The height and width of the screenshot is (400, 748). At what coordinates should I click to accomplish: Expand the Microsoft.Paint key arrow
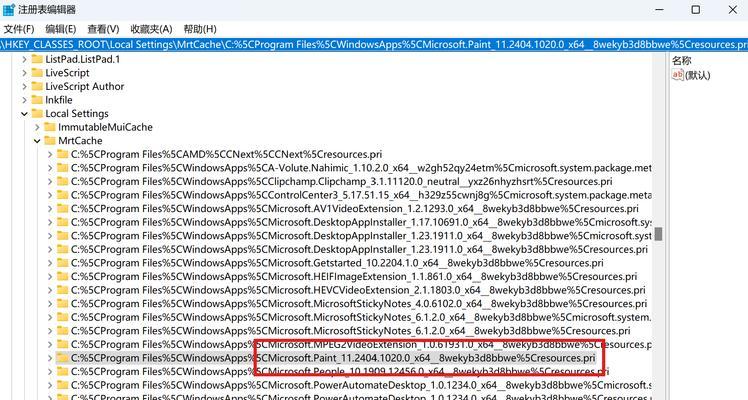(x=50, y=358)
